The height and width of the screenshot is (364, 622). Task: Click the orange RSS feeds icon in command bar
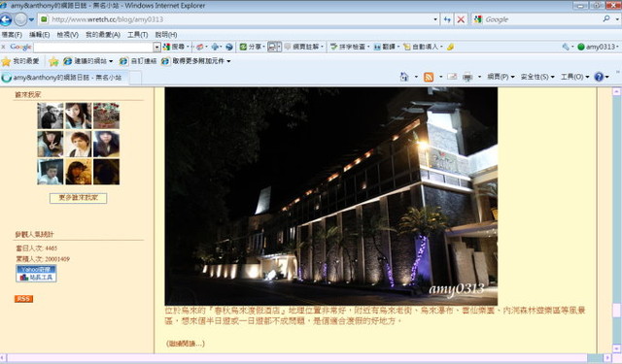point(429,77)
